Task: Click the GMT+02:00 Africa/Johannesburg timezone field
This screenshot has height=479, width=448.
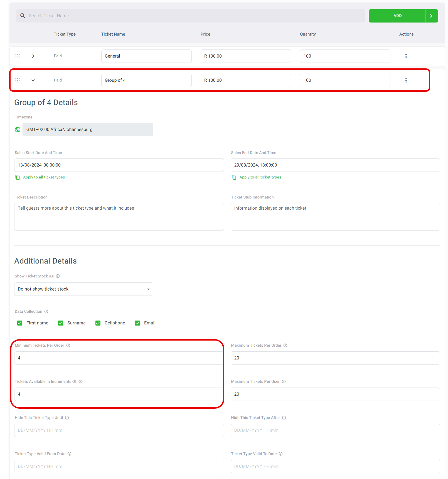Action: [88, 130]
